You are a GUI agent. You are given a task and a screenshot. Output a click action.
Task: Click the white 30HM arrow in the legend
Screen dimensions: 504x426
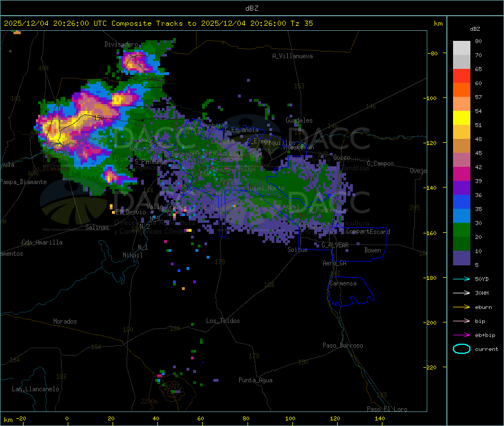(x=461, y=293)
